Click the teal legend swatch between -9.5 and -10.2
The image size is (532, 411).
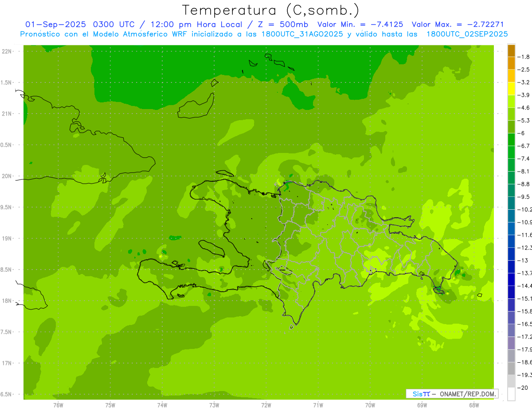coord(511,203)
